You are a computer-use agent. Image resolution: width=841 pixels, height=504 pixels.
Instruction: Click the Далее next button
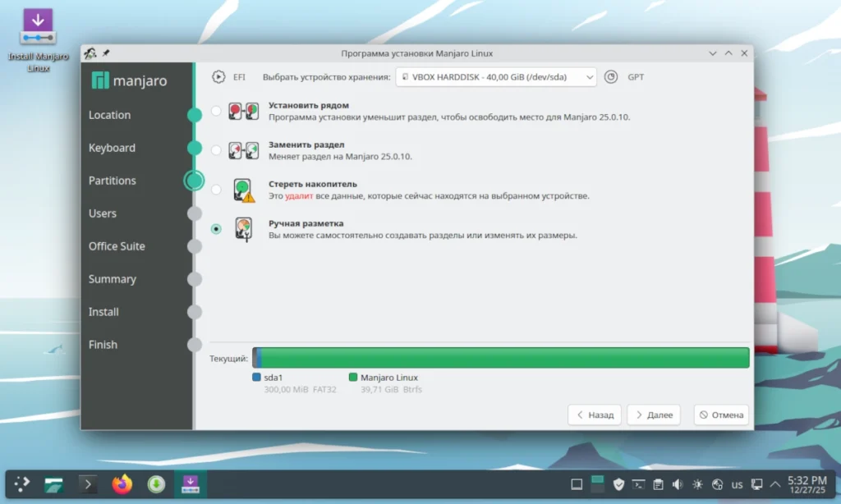click(654, 415)
